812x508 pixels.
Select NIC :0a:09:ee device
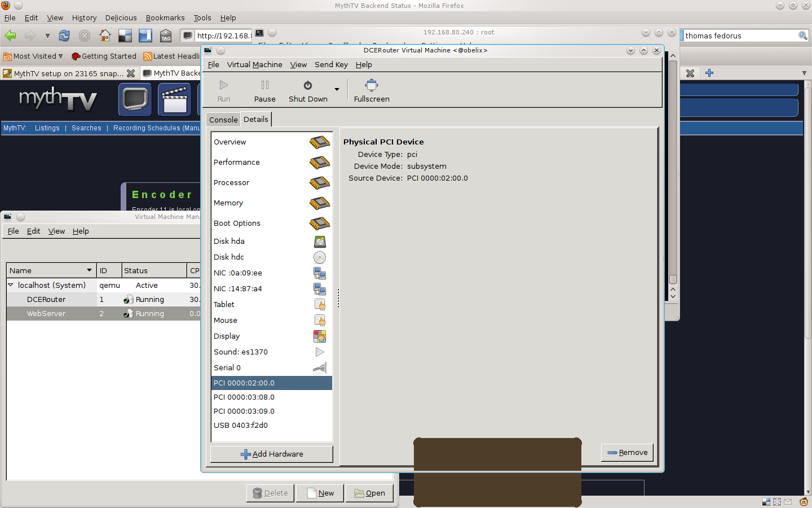[271, 273]
